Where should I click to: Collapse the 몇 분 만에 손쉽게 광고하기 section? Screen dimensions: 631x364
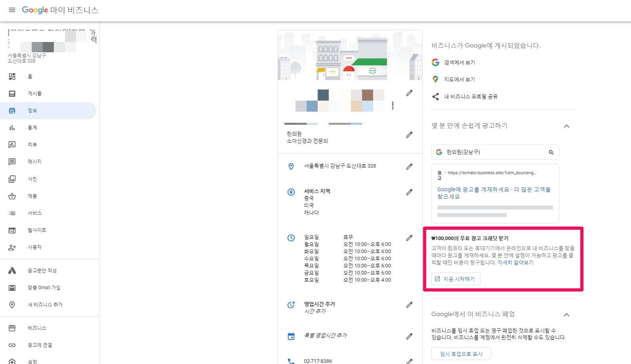point(566,126)
